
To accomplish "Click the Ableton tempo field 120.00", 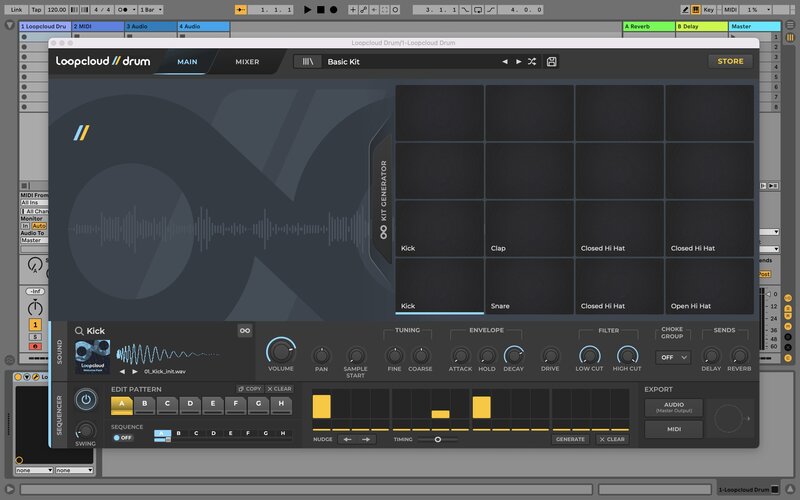I will click(x=56, y=9).
